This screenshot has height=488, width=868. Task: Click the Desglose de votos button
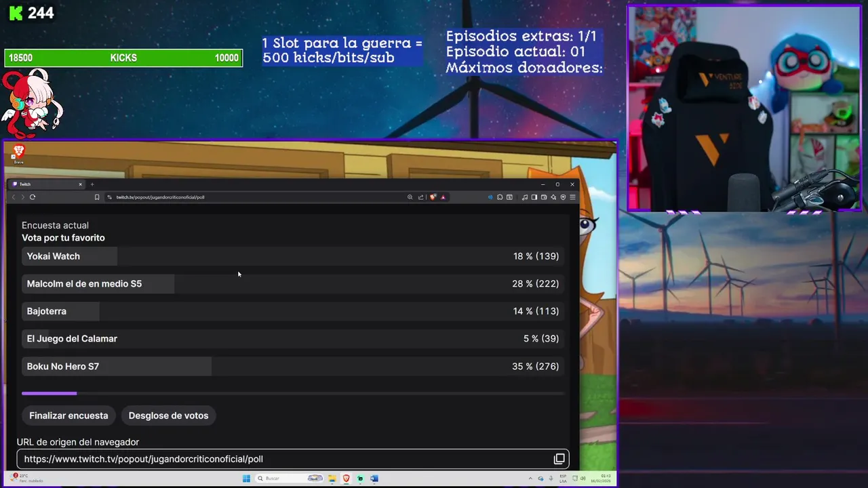(x=168, y=415)
